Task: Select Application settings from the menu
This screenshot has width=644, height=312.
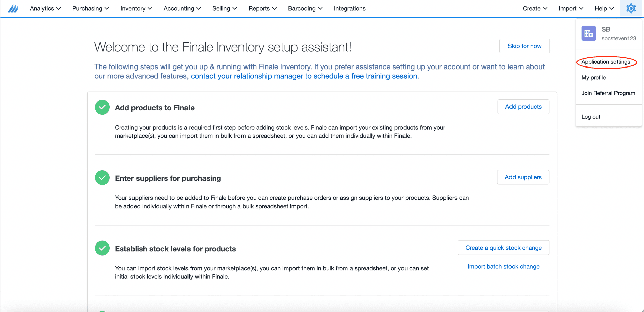Action: pos(606,62)
